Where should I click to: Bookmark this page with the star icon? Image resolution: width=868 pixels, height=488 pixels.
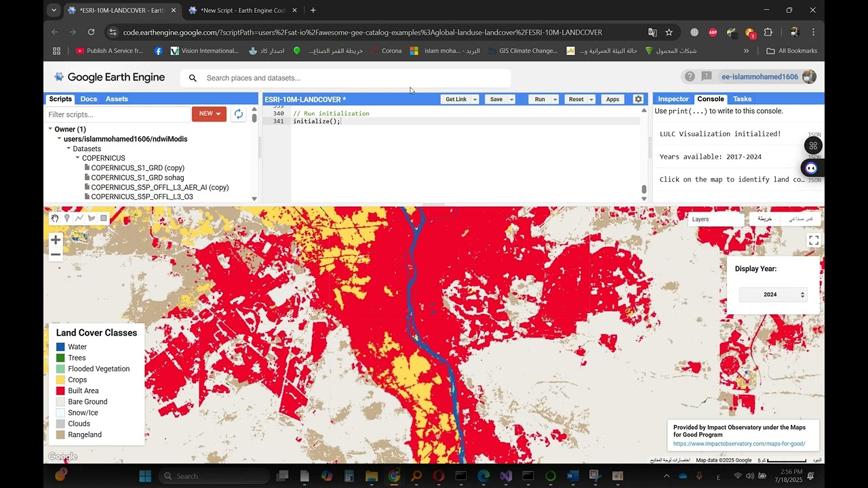click(669, 32)
